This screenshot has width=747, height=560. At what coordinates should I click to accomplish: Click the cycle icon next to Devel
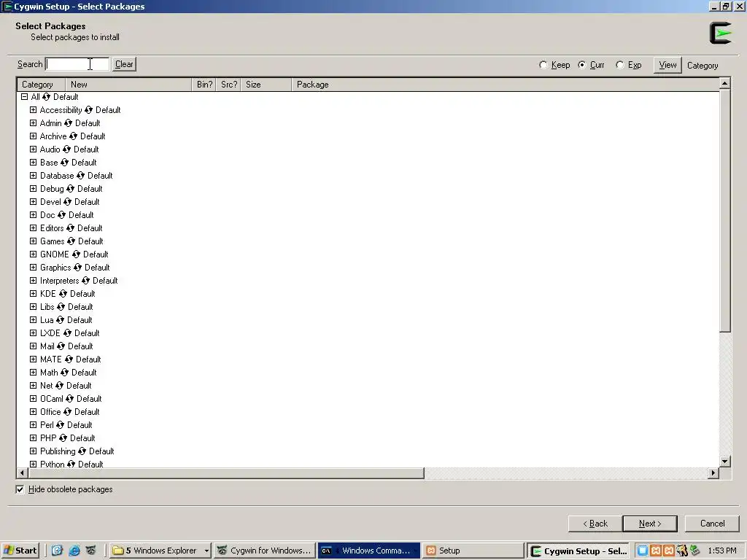pyautogui.click(x=68, y=202)
